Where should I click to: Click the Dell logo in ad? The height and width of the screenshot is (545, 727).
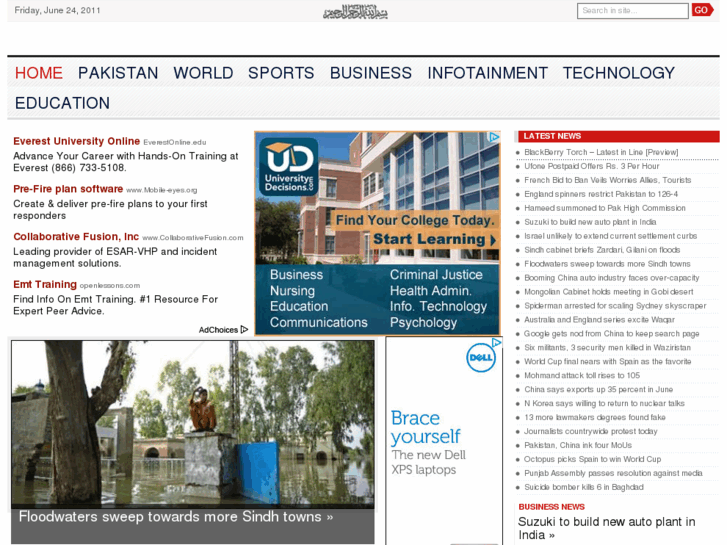click(x=481, y=358)
